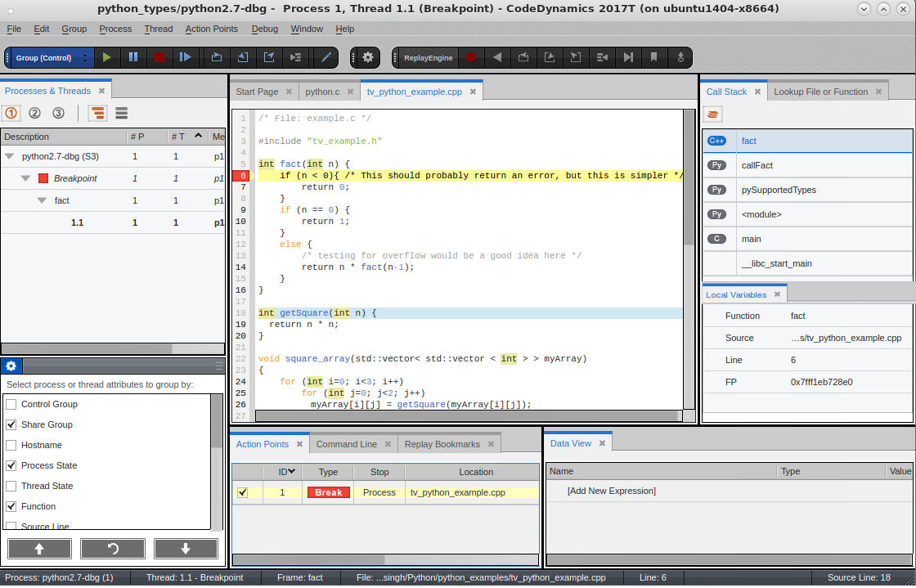Collapse the python2.7-dbg (S3) tree node

coord(10,156)
